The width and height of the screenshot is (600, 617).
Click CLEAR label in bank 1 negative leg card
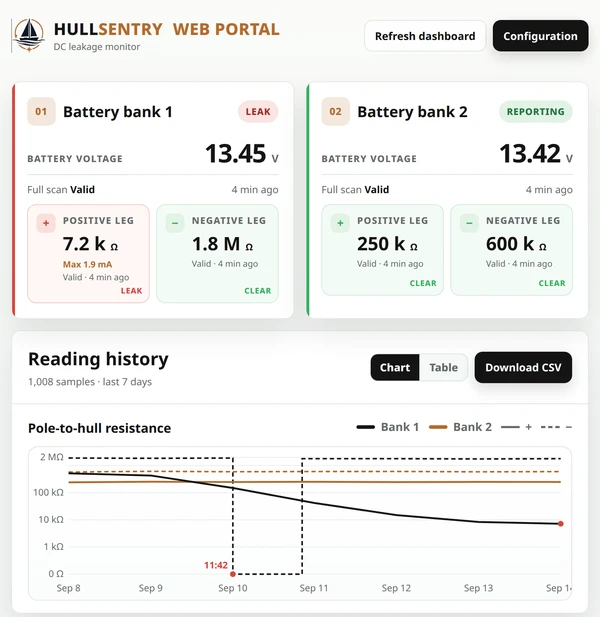258,291
